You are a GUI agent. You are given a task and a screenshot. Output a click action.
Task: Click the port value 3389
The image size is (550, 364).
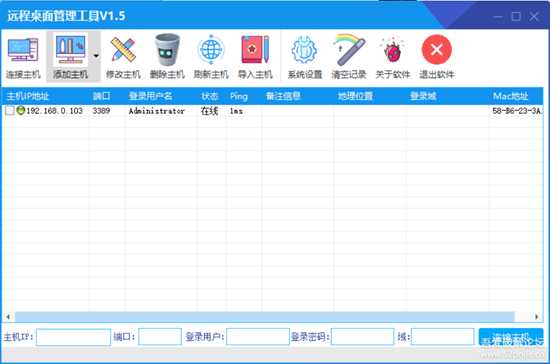click(x=101, y=111)
